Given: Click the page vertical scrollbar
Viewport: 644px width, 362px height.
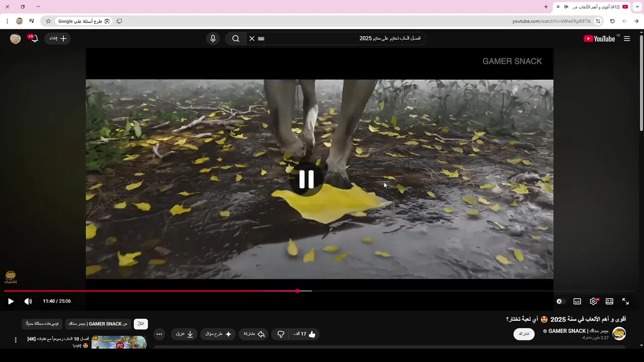Looking at the screenshot, I should (641, 83).
